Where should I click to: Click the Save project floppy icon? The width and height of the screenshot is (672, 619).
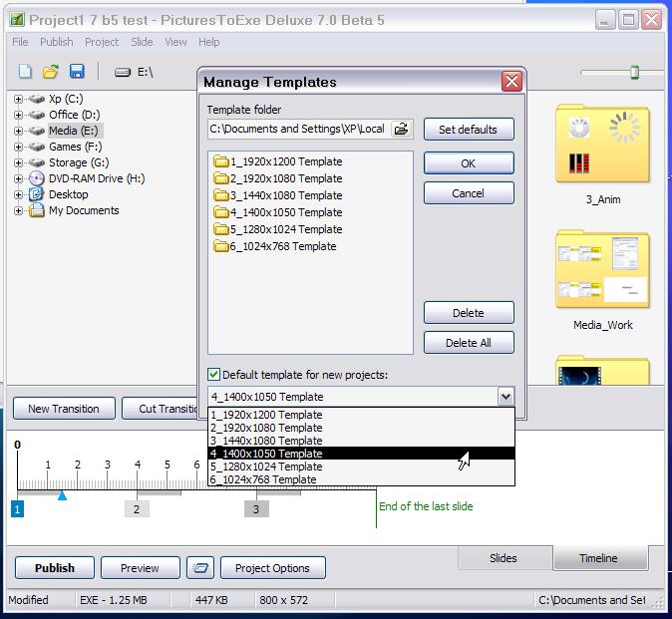77,72
